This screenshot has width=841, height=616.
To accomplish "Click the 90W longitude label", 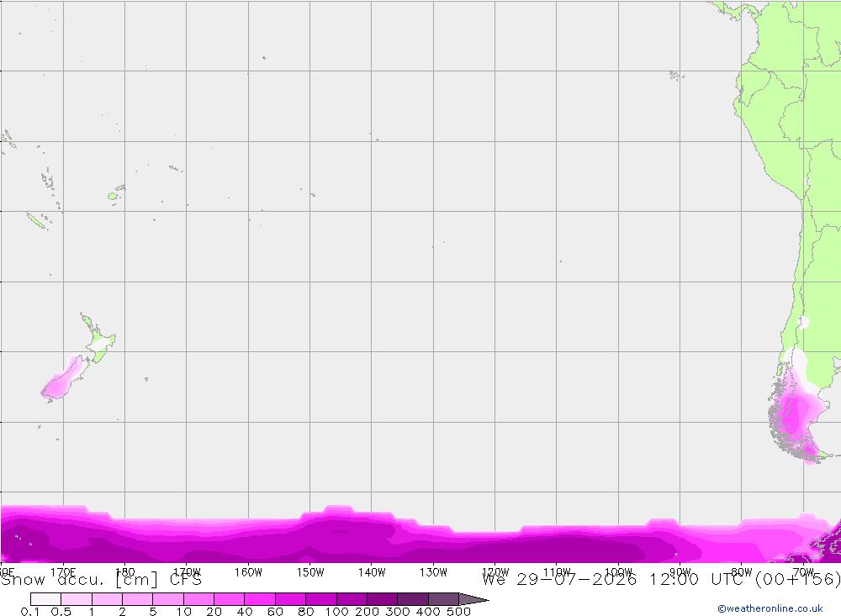I will (680, 572).
